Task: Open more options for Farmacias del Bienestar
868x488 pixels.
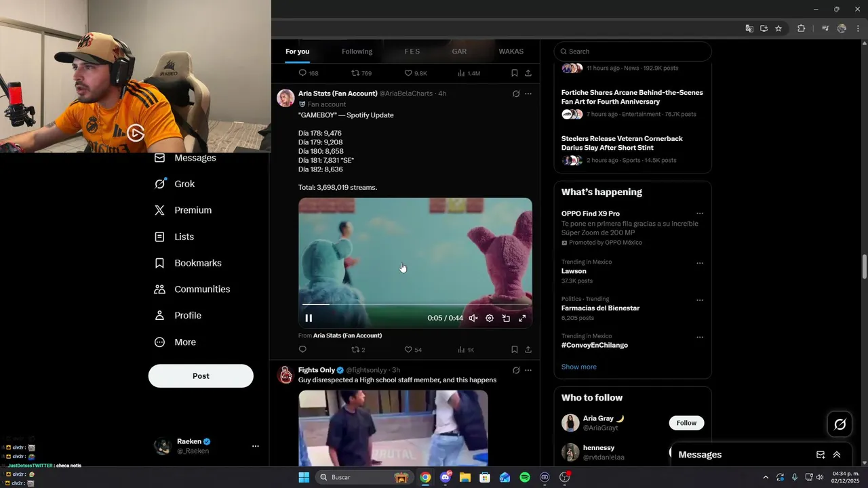Action: tap(700, 300)
